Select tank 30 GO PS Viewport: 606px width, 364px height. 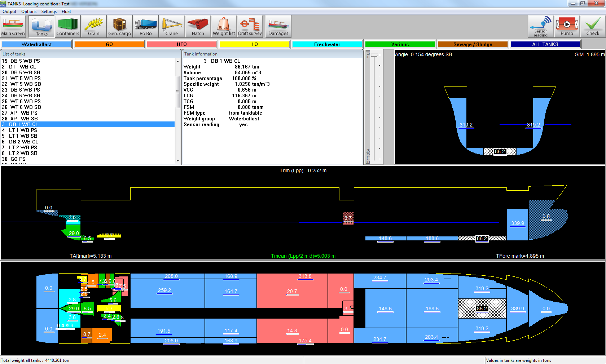88,159
